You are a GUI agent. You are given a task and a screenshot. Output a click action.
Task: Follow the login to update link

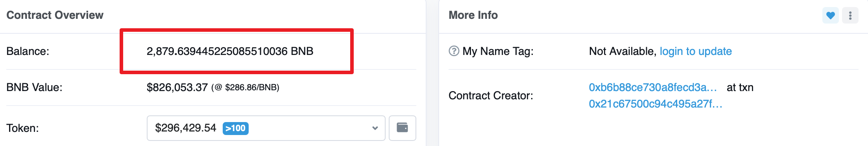[696, 51]
